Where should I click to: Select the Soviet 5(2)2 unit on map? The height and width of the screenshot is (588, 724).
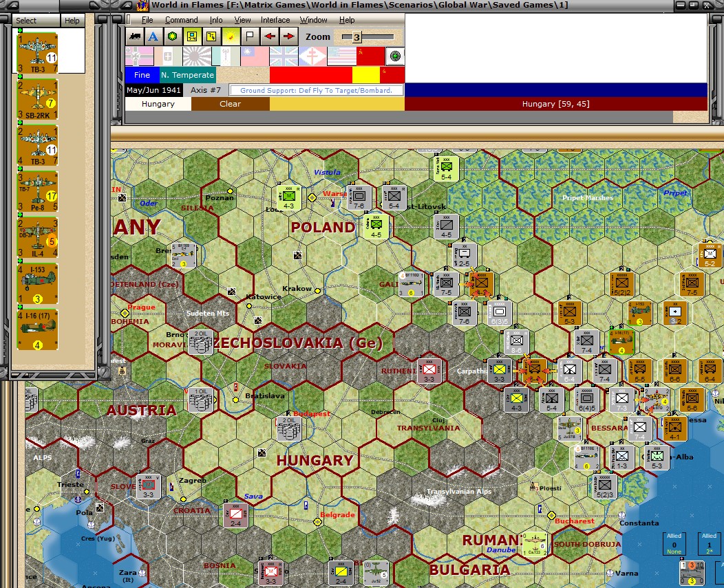tap(621, 284)
